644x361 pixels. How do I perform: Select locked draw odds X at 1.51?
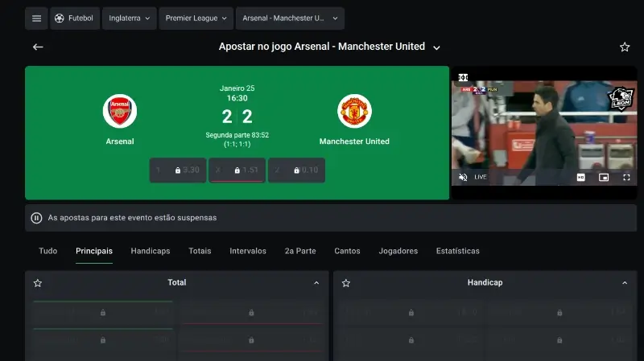(x=237, y=170)
